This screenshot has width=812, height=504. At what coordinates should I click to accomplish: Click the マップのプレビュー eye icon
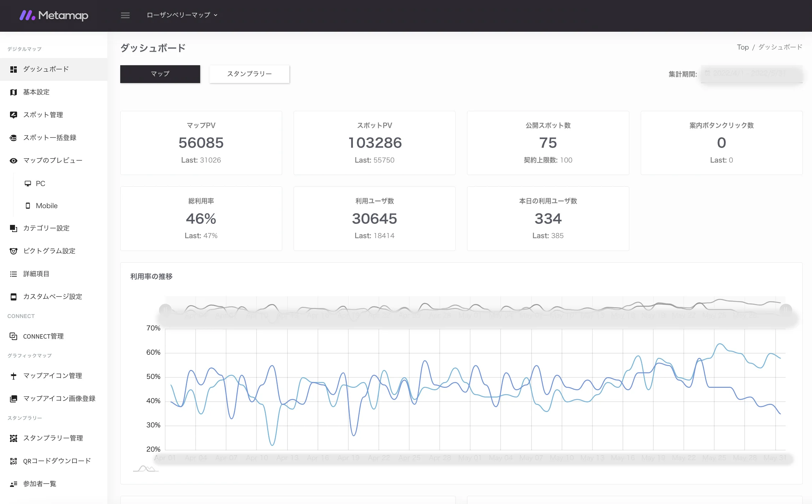point(14,160)
